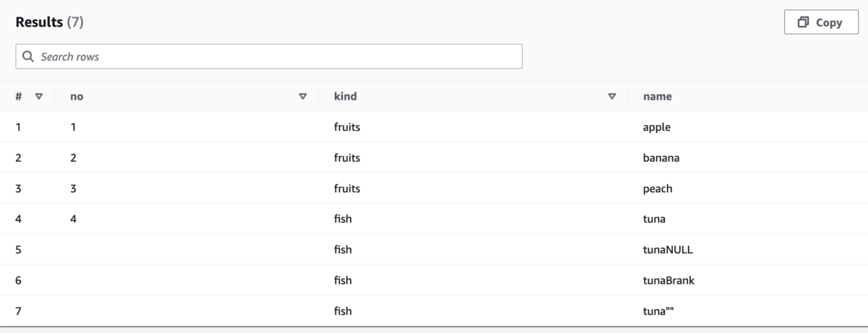Click the magnifier icon in search box
Screen dimensions: 868x333
29,56
